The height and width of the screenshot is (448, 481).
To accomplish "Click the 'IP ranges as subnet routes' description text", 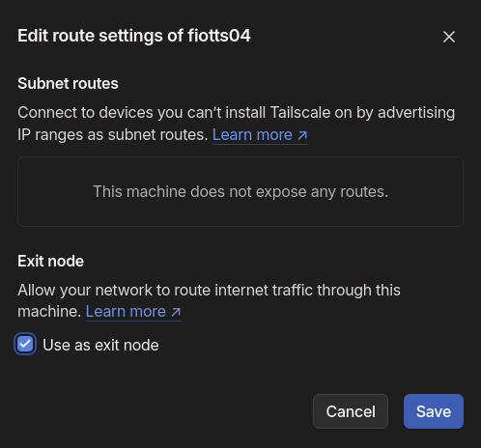I will [x=113, y=135].
